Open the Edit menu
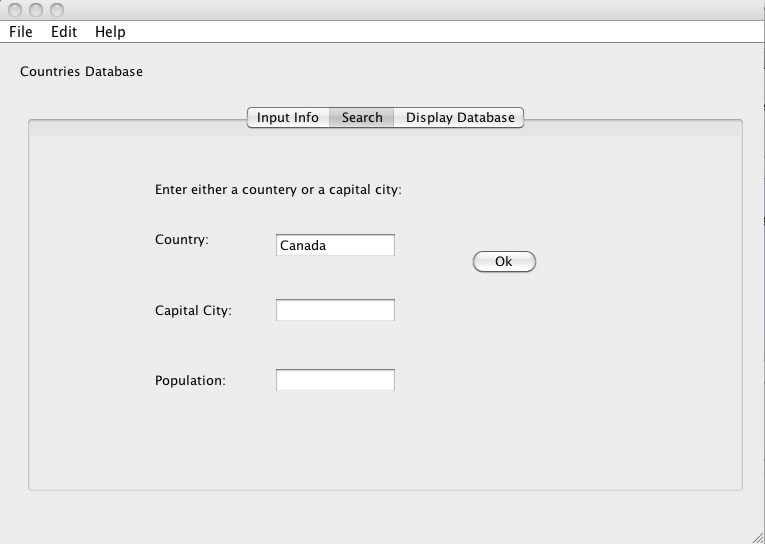The width and height of the screenshot is (765, 544). pyautogui.click(x=64, y=32)
